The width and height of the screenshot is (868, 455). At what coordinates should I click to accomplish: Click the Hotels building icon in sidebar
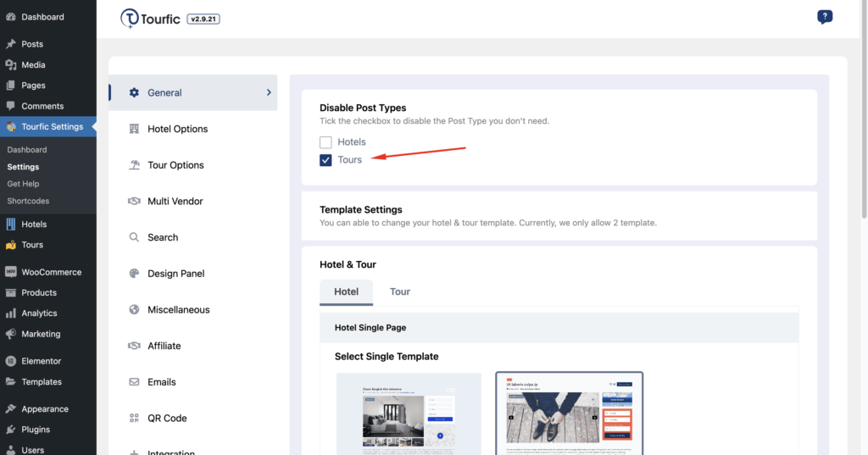coord(11,225)
